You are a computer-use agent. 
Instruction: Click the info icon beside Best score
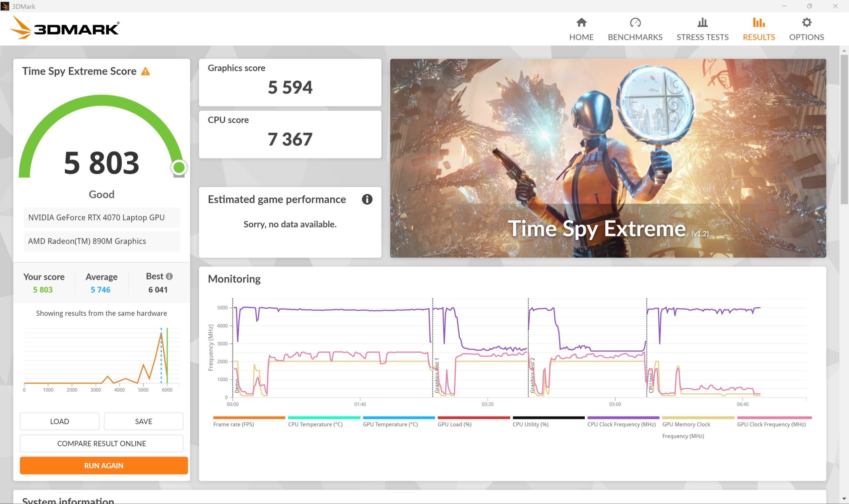(169, 276)
